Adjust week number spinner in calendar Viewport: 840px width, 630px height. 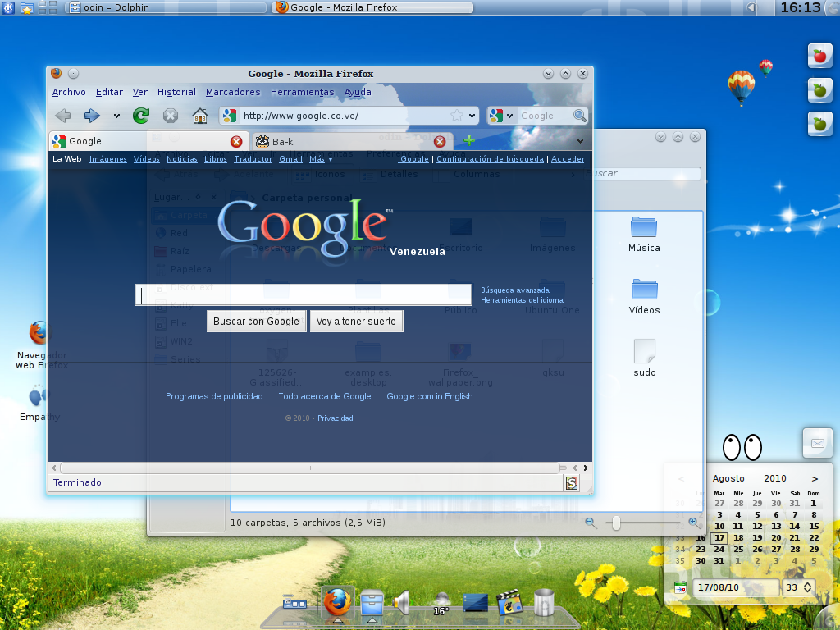pyautogui.click(x=807, y=587)
